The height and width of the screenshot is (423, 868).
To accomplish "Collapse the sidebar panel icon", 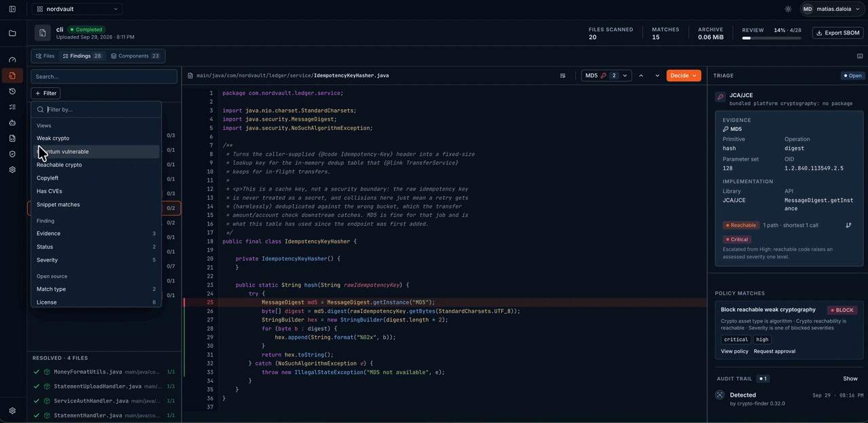I will click(12, 9).
